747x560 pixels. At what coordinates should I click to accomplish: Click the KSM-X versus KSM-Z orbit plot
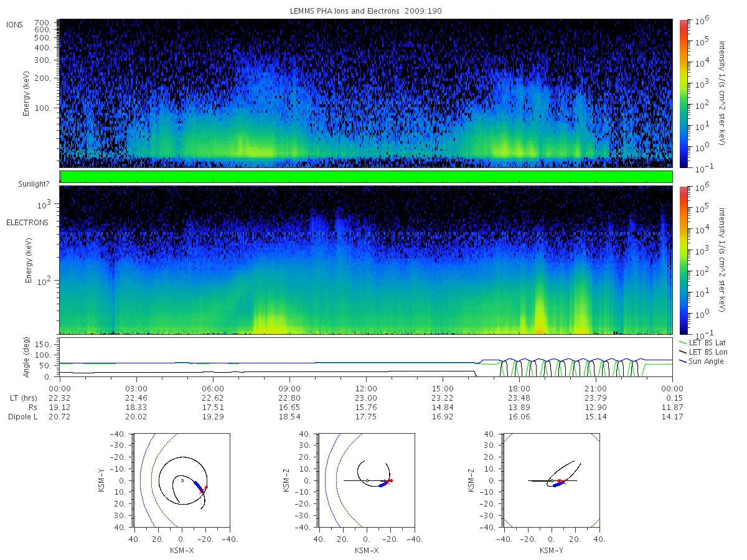(x=365, y=480)
